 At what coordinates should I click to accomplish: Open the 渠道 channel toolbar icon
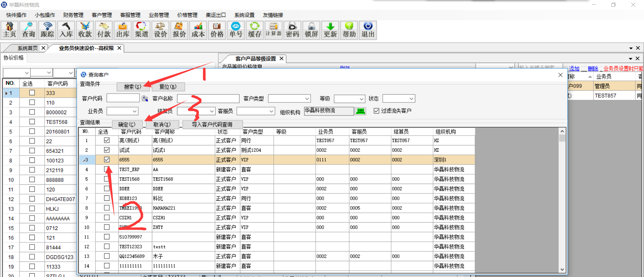142,30
